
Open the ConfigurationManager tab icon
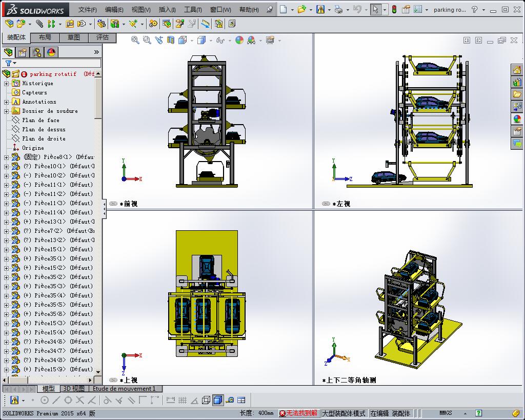coord(37,52)
